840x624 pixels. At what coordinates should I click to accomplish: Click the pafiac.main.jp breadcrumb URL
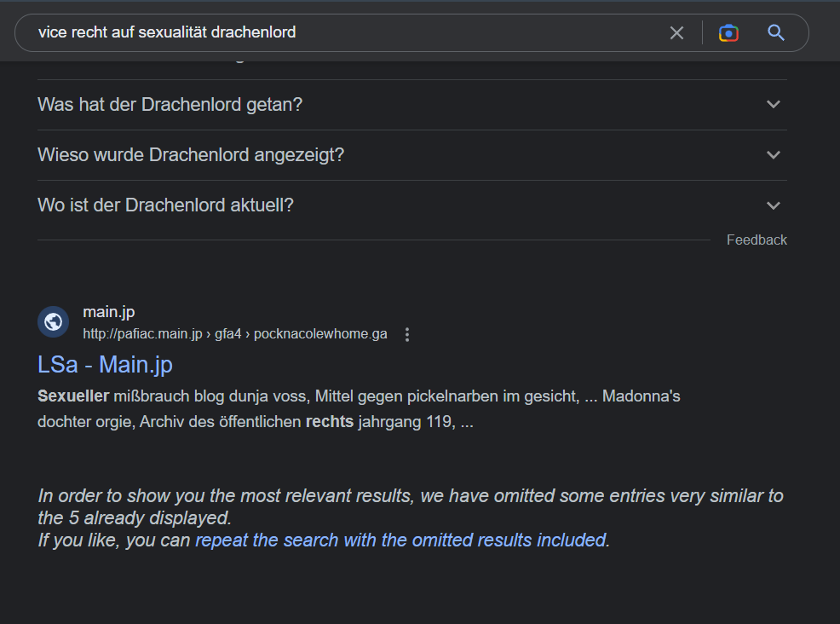pyautogui.click(x=234, y=334)
